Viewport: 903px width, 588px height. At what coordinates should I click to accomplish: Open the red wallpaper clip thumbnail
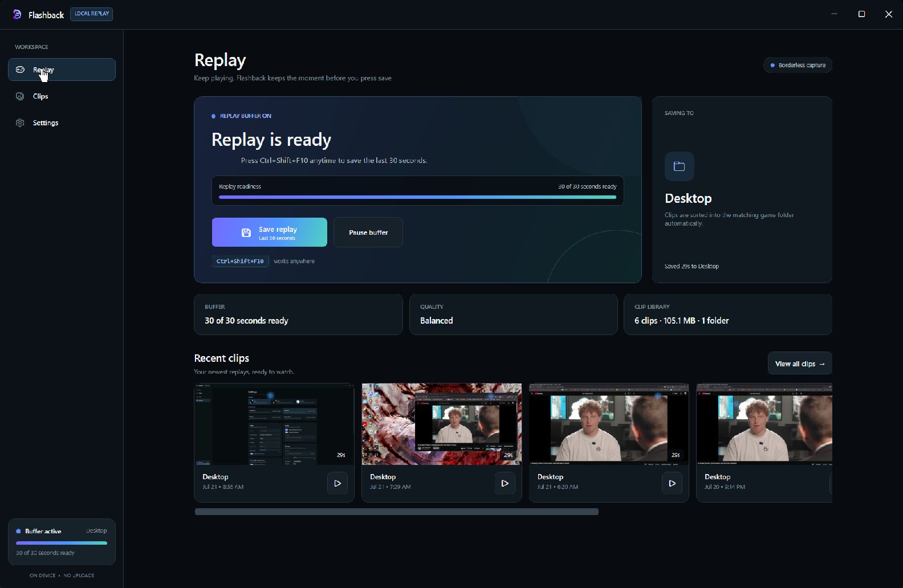(x=442, y=424)
